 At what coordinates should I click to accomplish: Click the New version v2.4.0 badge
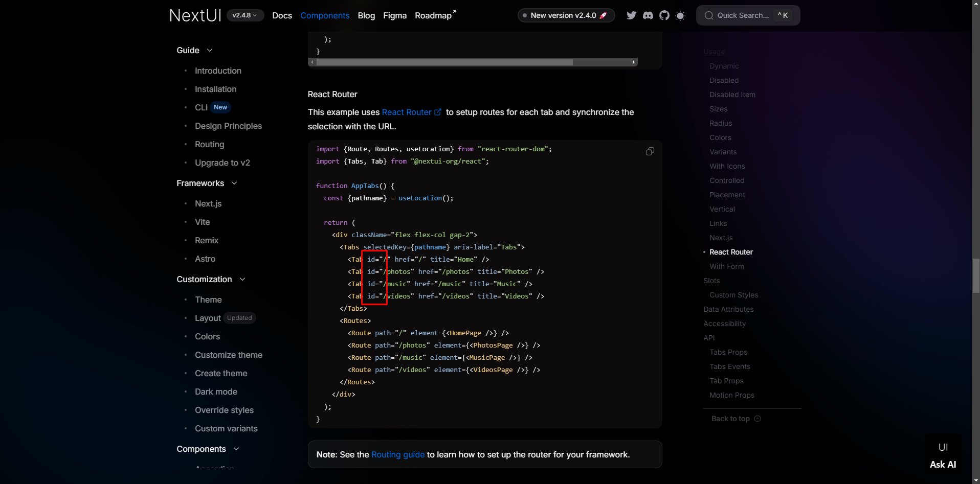[566, 15]
